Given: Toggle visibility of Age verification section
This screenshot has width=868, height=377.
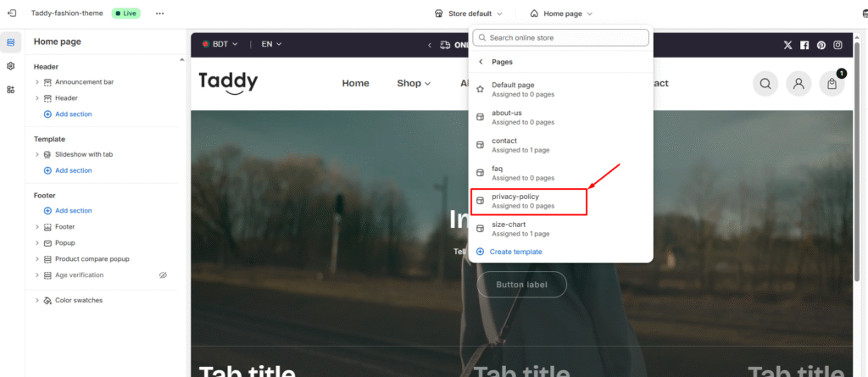Looking at the screenshot, I should (x=164, y=275).
